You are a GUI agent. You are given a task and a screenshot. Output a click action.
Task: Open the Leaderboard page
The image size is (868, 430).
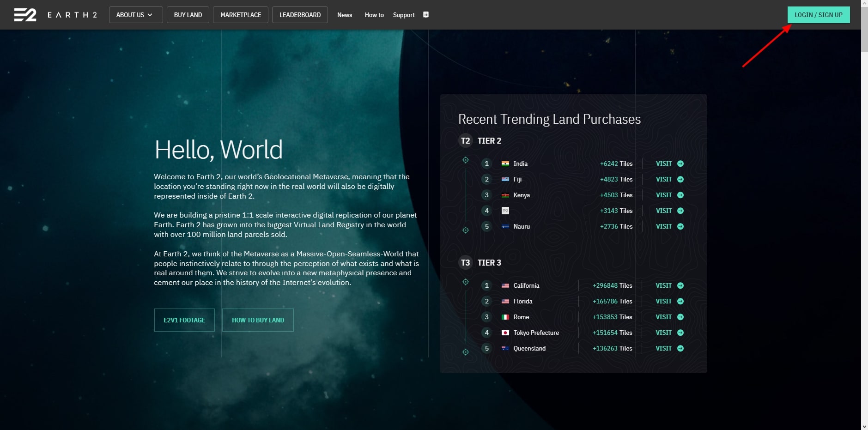tap(300, 15)
